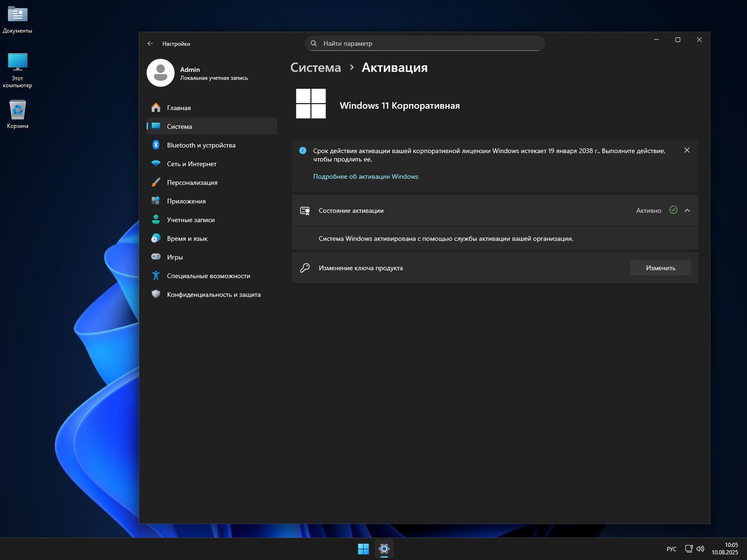Open the Start menu on the taskbar

(363, 549)
